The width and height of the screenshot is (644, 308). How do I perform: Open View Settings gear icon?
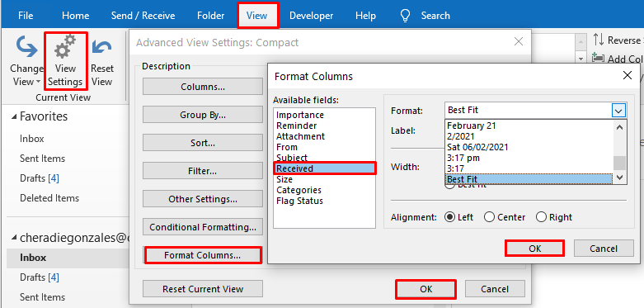click(x=65, y=46)
